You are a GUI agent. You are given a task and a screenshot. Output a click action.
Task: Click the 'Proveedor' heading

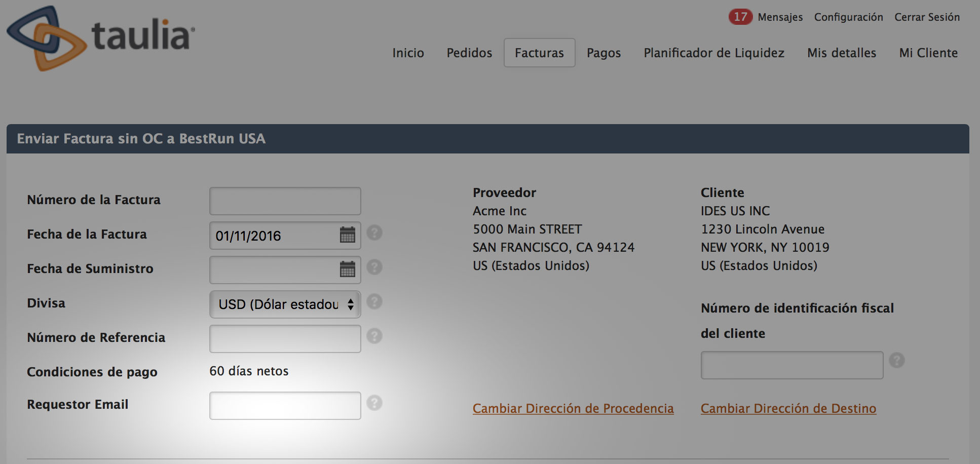tap(504, 192)
